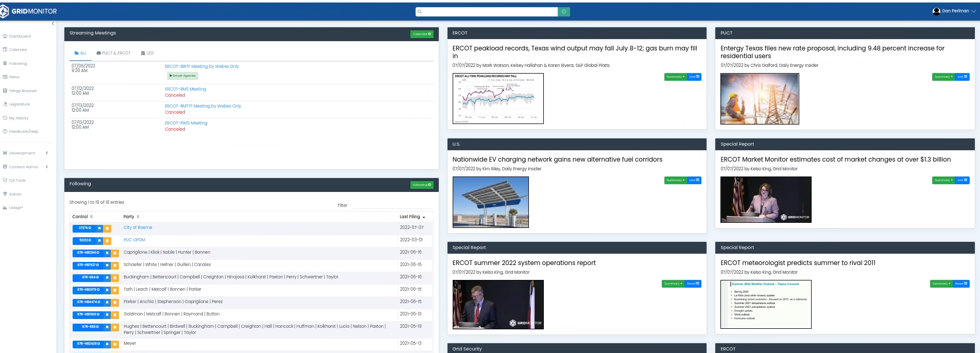Open the ERCOT-IBRTF Meeting by Webex link
Viewport: 980px width, 353px height.
point(202,66)
